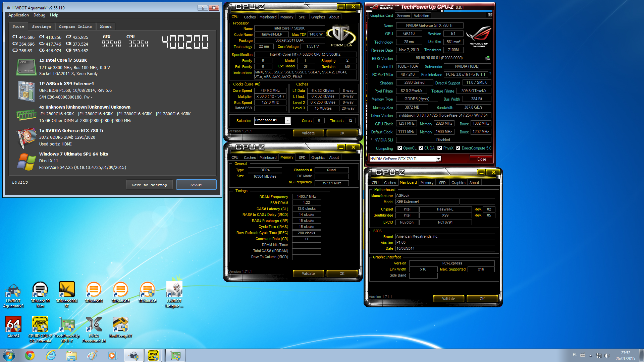Toggle the CUDA checkbox in GPU-Z
The height and width of the screenshot is (362, 644).
point(421,148)
